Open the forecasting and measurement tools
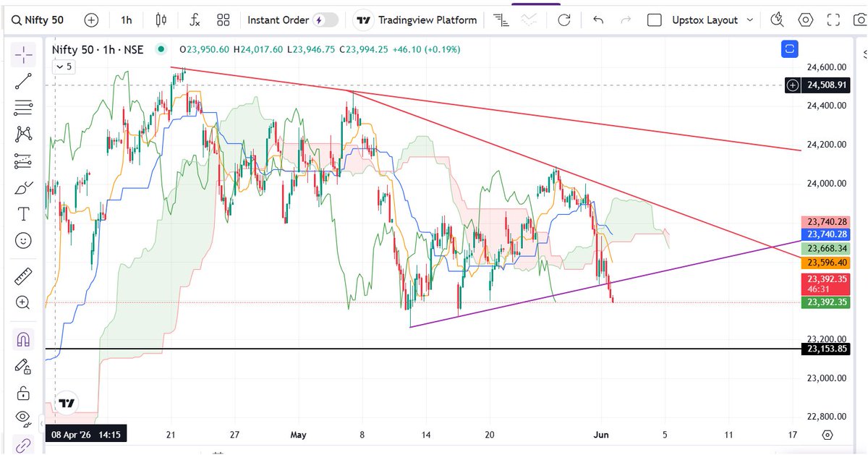 pyautogui.click(x=23, y=161)
